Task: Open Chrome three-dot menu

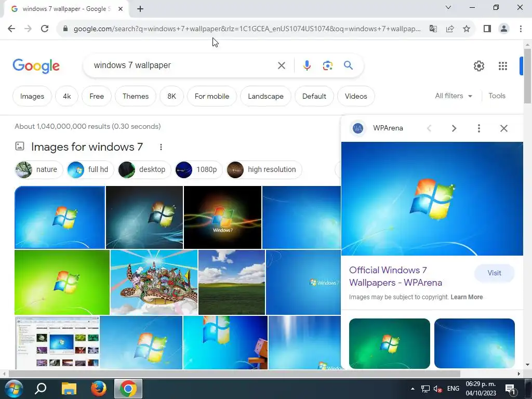Action: coord(521,29)
